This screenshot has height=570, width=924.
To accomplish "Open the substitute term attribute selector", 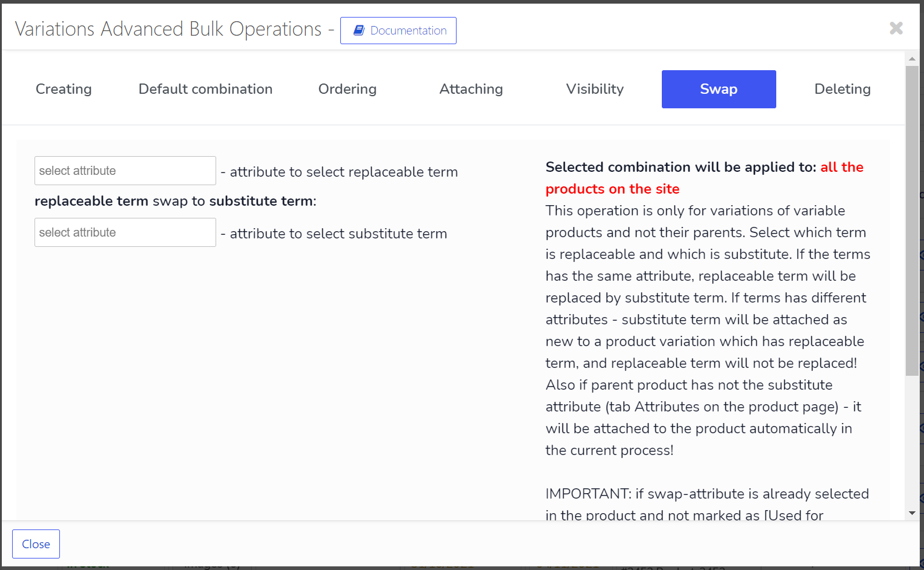I will 125,232.
